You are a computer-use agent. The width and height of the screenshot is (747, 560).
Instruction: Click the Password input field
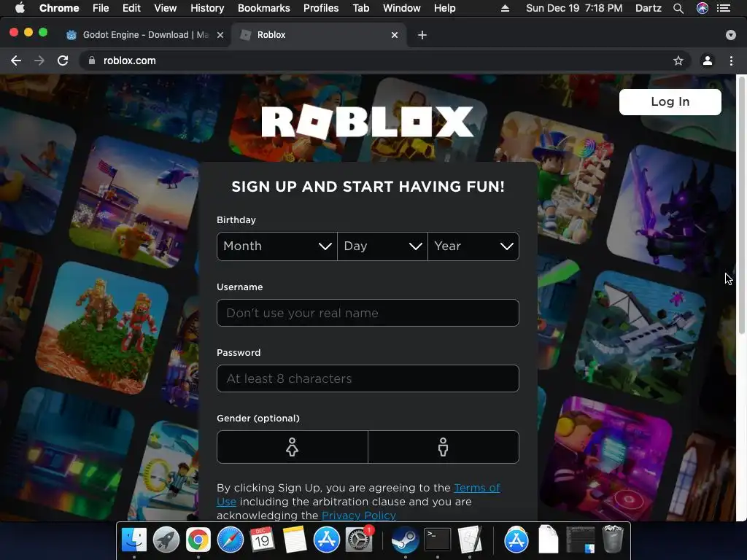[x=368, y=378]
